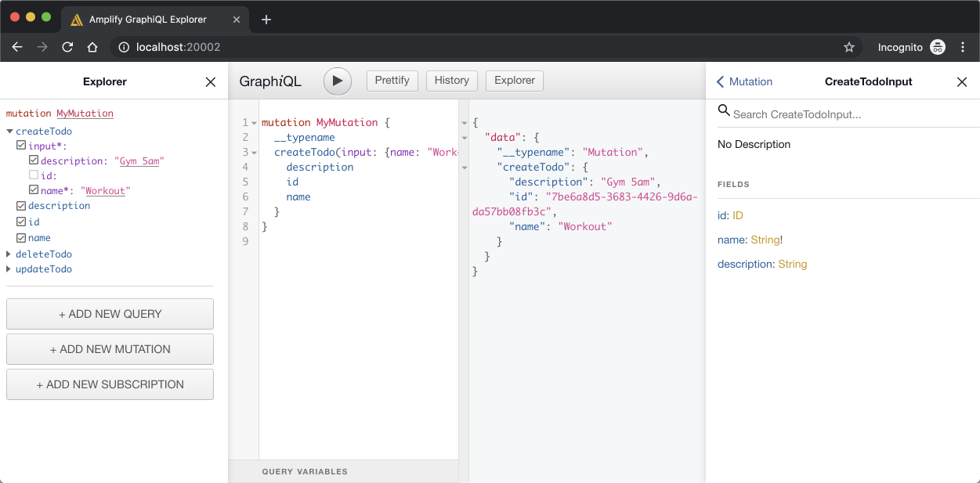
Task: Bookmark the page with the star icon
Action: tap(848, 47)
